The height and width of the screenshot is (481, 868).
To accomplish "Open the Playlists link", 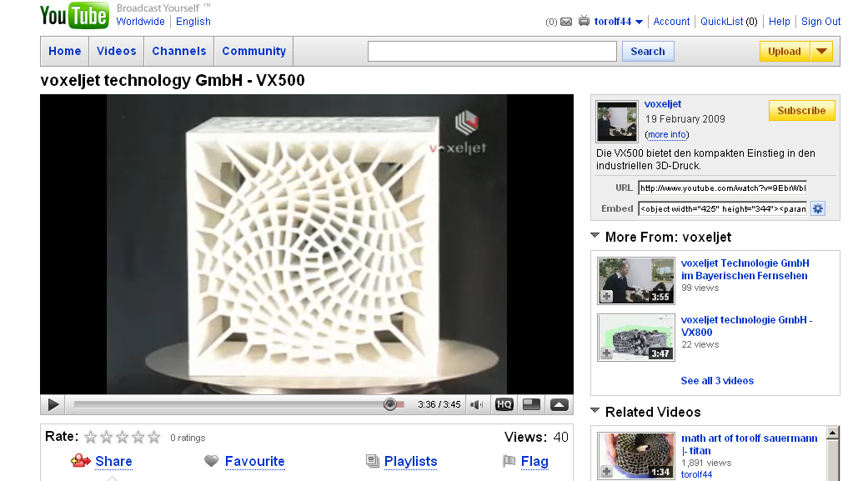I will (x=411, y=461).
